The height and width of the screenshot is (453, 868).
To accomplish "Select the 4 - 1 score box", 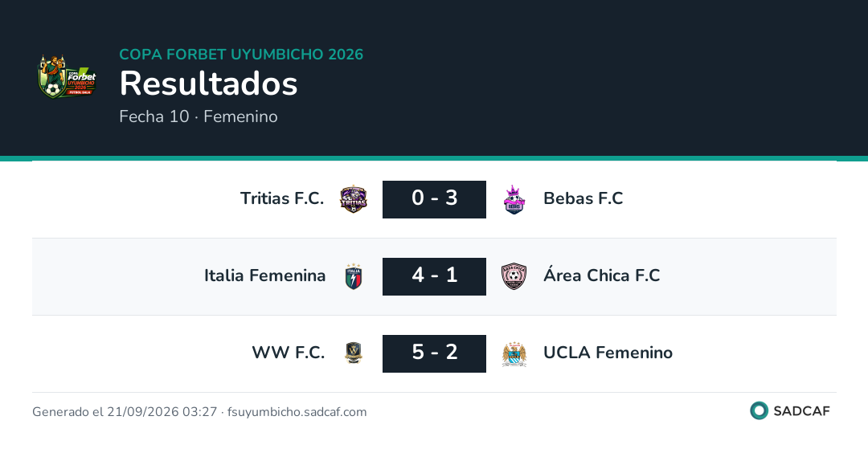I will coord(435,276).
